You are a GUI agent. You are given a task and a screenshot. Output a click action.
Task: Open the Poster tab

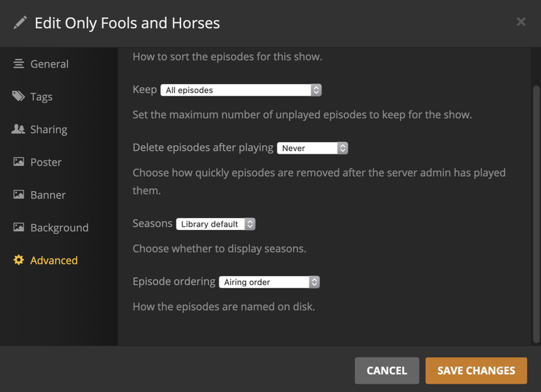[x=46, y=161]
